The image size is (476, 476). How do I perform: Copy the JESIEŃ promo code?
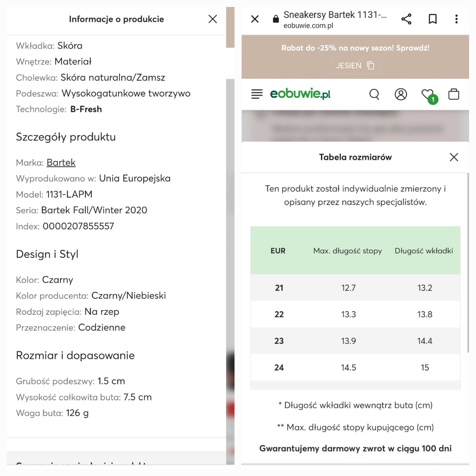pyautogui.click(x=355, y=65)
